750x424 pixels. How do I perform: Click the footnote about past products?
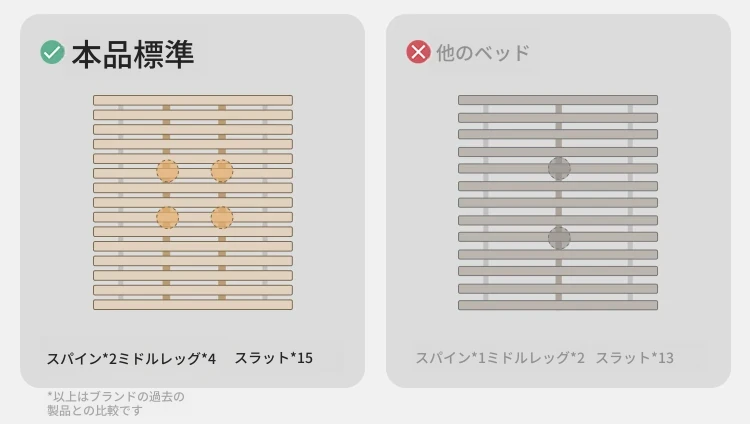(116, 403)
